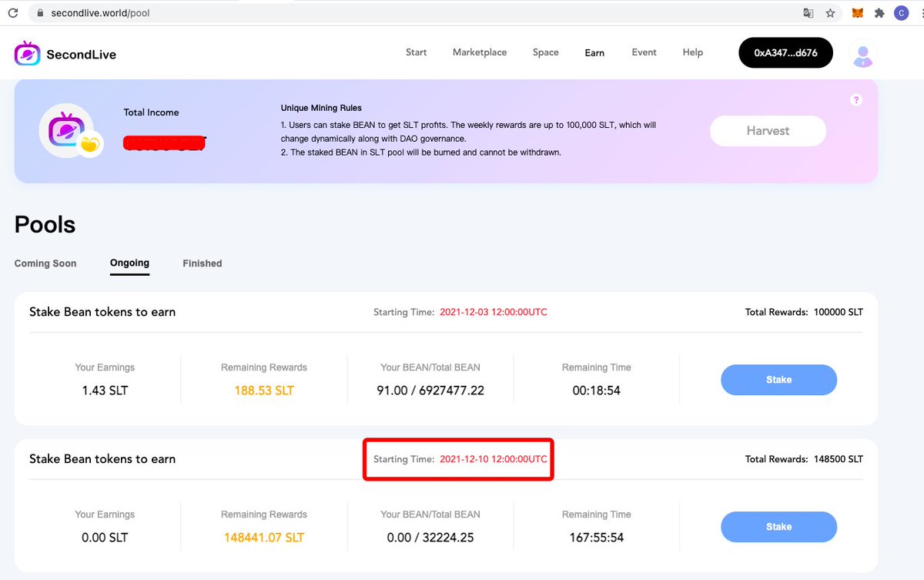Click the question mark help icon on the banner
Image resolution: width=924 pixels, height=580 pixels.
[855, 100]
